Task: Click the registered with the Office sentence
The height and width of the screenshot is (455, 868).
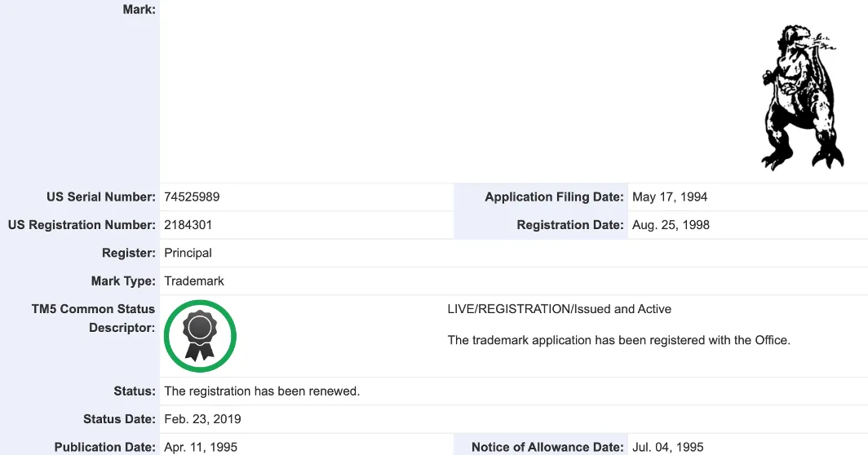Action: click(618, 340)
